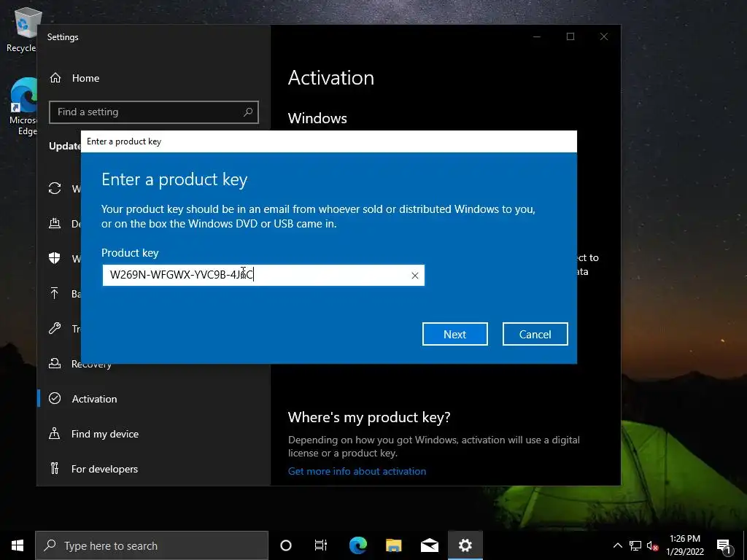The width and height of the screenshot is (747, 560).
Task: Click the Home house icon
Action: tap(55, 77)
